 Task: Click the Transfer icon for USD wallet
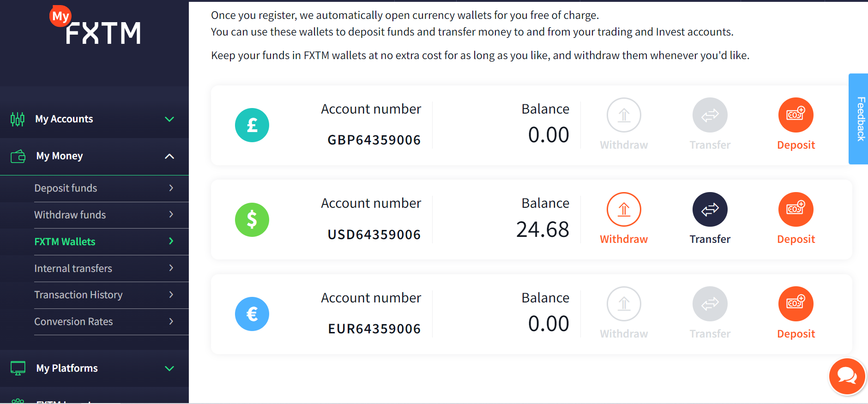point(710,210)
